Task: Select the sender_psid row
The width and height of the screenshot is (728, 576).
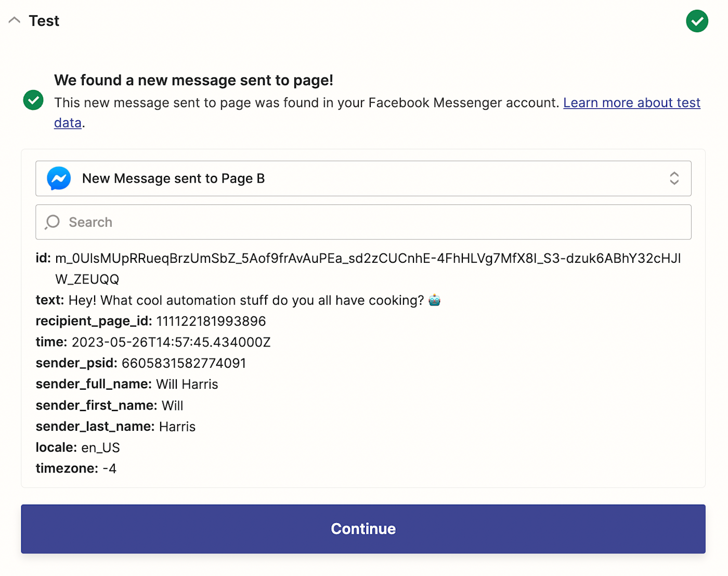Action: pyautogui.click(x=140, y=363)
